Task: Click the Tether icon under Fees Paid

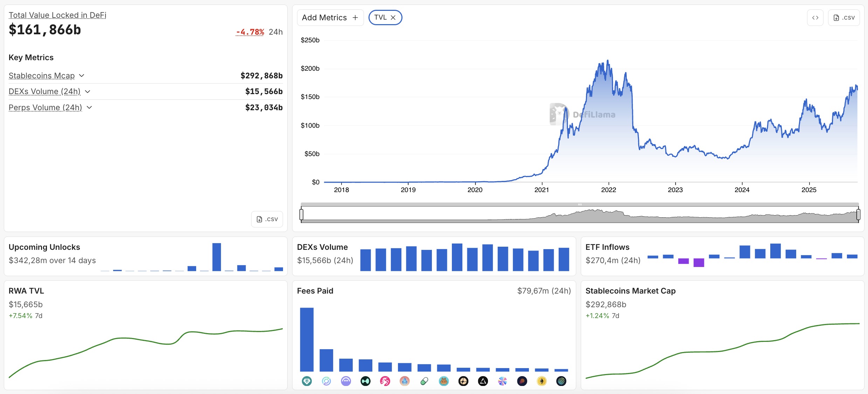Action: point(307,381)
